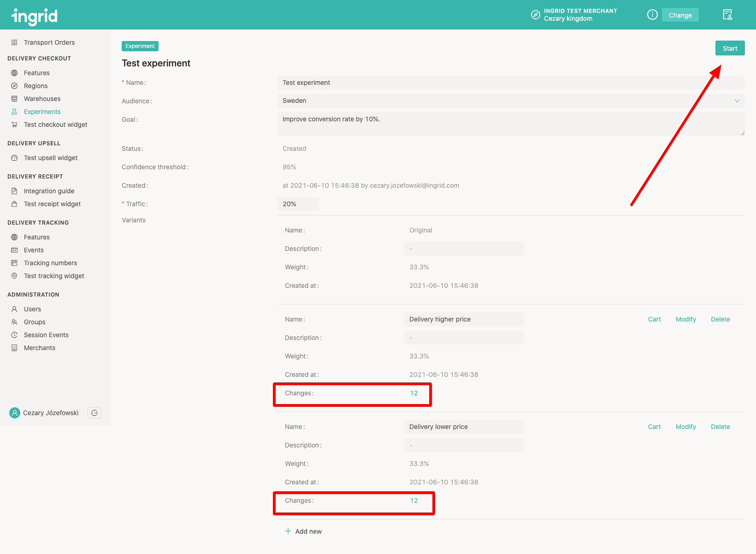Open the document icon in top-right header

(727, 15)
